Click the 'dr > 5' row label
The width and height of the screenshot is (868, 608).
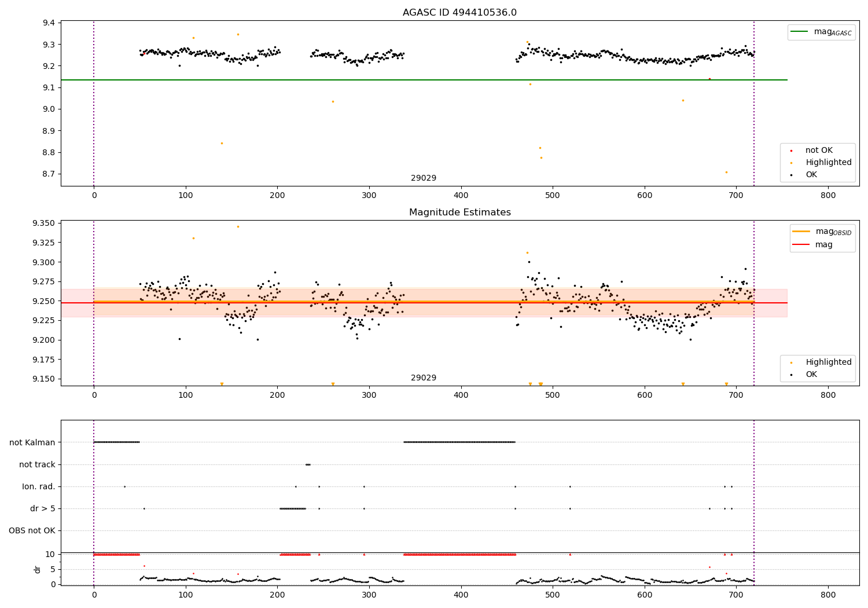43,508
